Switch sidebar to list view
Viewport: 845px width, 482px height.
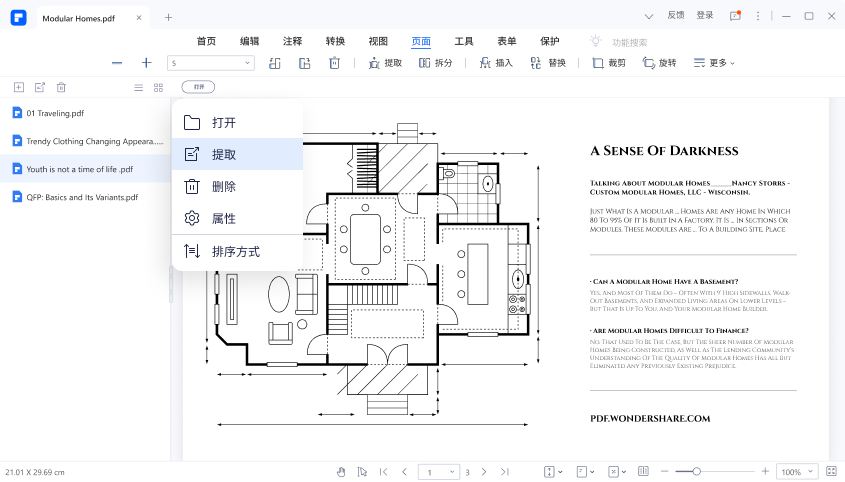point(138,88)
